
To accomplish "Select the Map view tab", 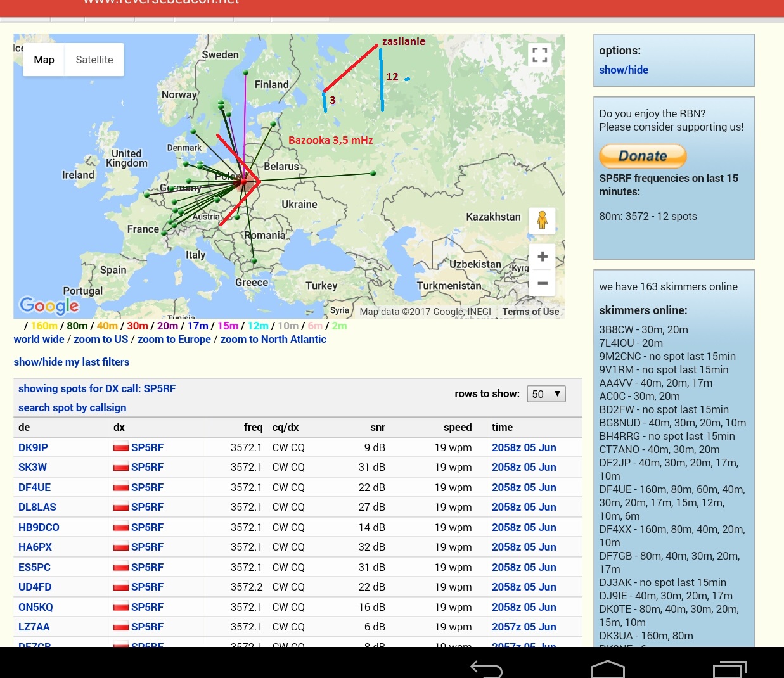I will tap(44, 60).
